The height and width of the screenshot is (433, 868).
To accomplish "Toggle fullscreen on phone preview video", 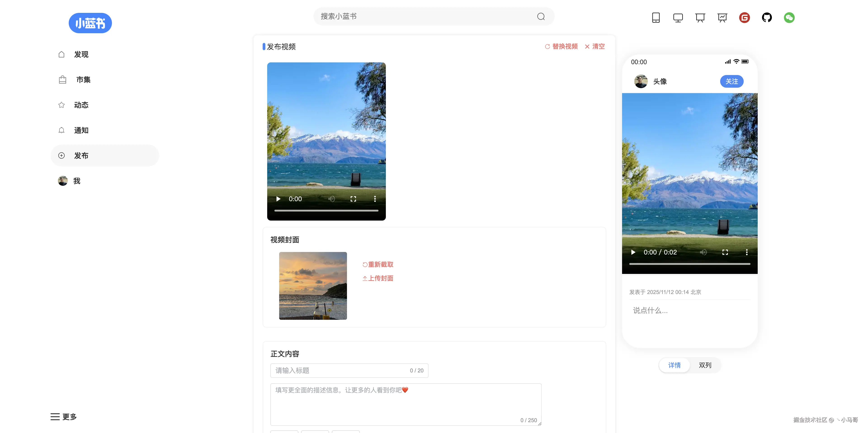I will point(725,252).
